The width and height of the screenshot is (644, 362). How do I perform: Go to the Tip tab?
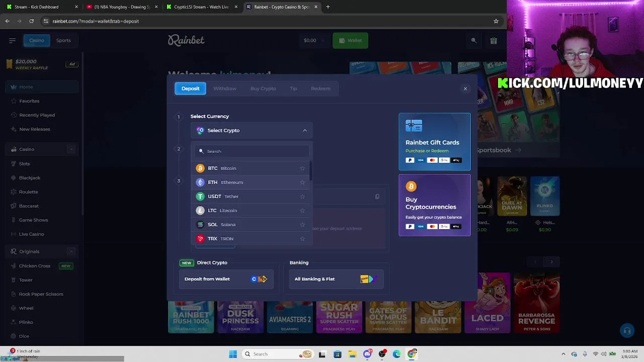point(293,88)
